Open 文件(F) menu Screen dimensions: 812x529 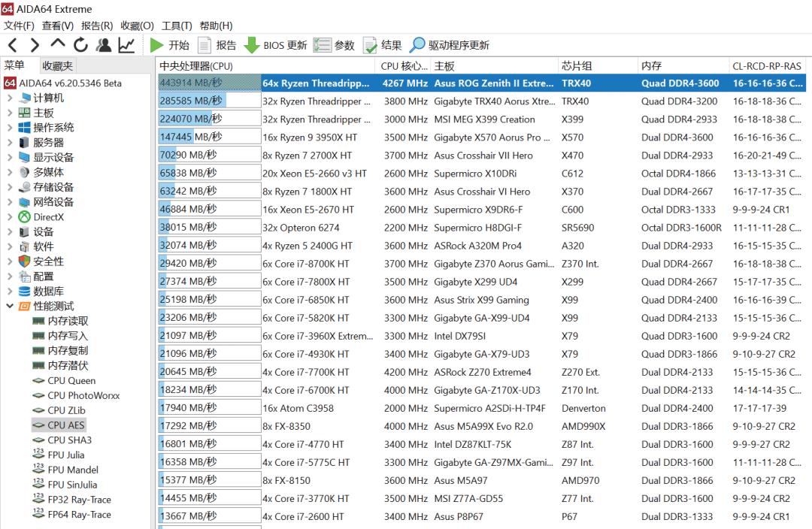(19, 26)
